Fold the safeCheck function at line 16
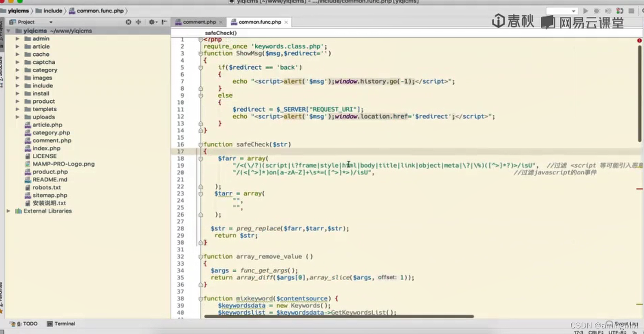 click(201, 145)
